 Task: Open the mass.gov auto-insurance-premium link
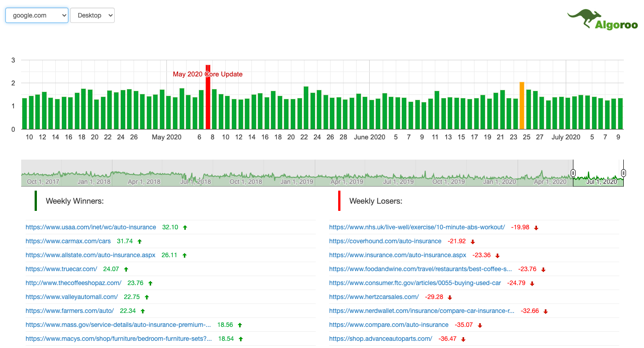pos(118,325)
